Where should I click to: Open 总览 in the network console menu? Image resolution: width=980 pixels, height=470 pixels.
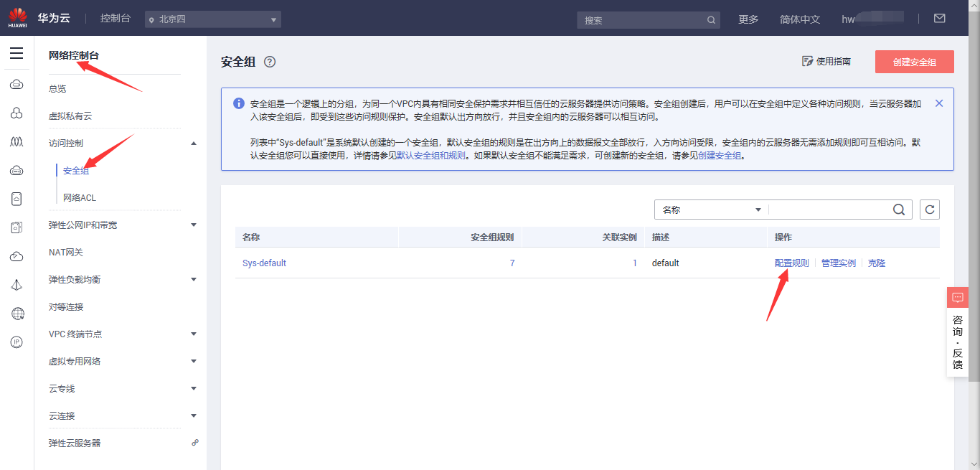[x=57, y=88]
